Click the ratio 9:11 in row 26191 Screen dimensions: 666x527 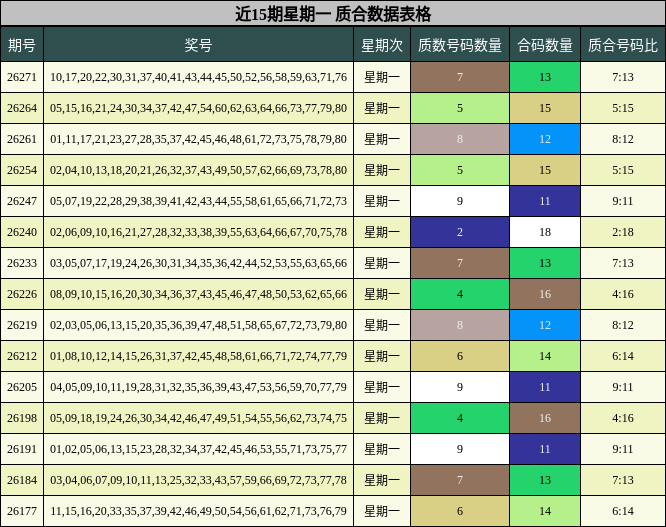(x=623, y=449)
